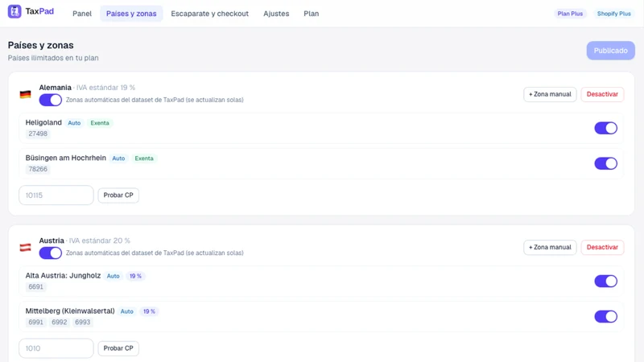
Task: Turn off Mittelberg (Kleinwalsertal) toggle
Action: [x=606, y=316]
